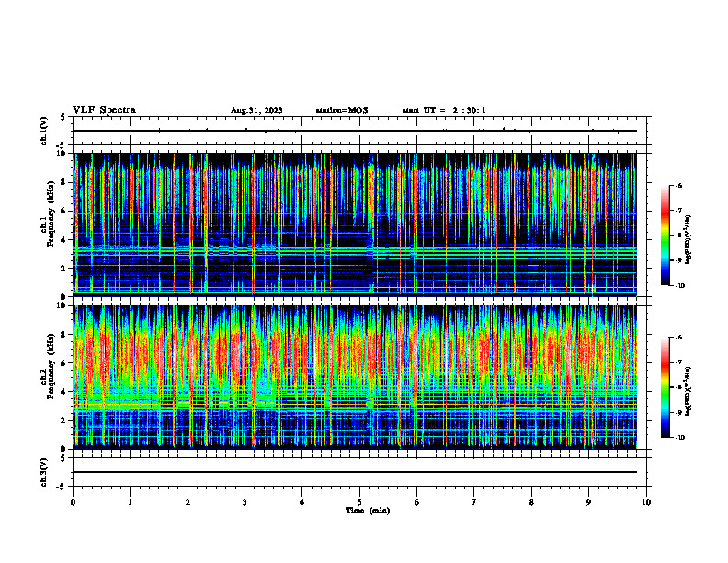Image resolution: width=728 pixels, height=563 pixels.
Task: Click the ch.1 color scale bar
Action: pos(665,236)
